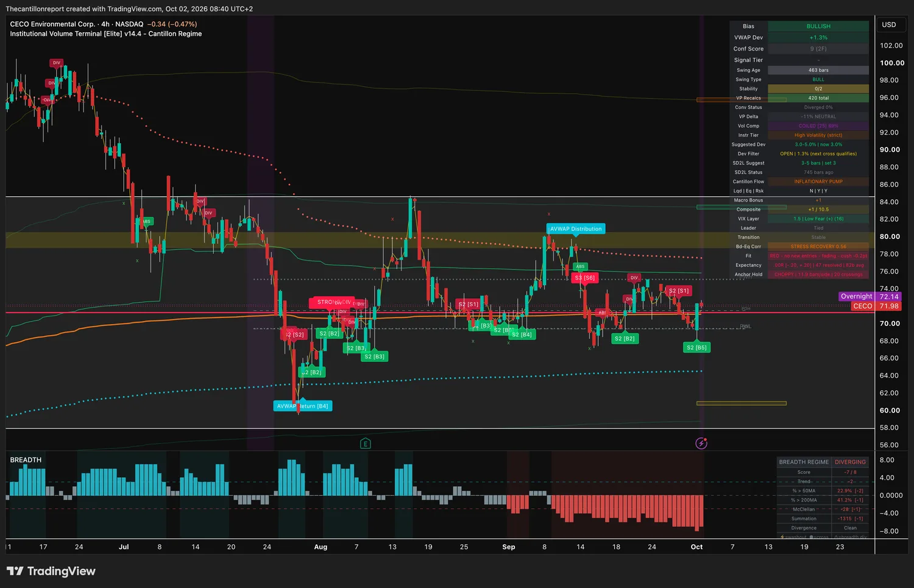Open the TradingView logo link

tap(51, 571)
